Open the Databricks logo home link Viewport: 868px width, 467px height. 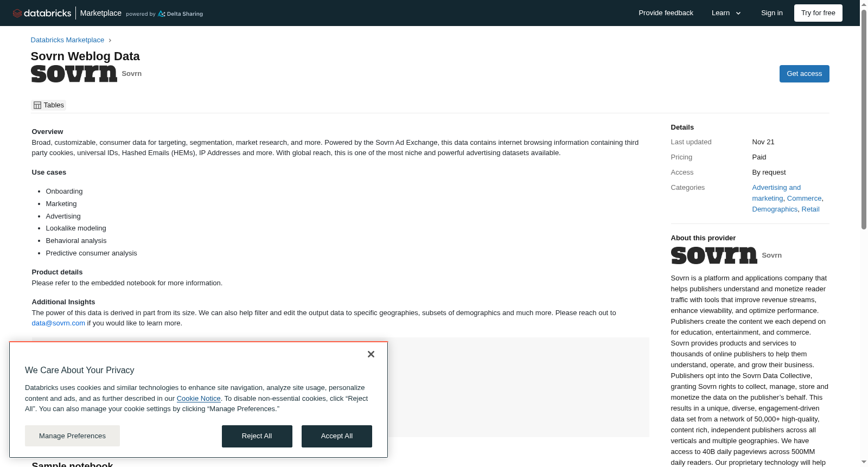tap(42, 13)
